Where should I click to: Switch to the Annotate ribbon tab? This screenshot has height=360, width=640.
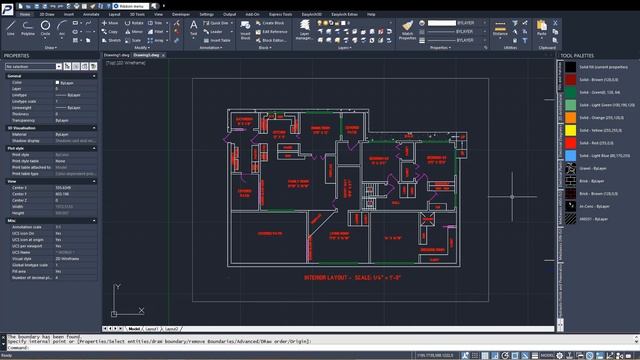[x=91, y=14]
